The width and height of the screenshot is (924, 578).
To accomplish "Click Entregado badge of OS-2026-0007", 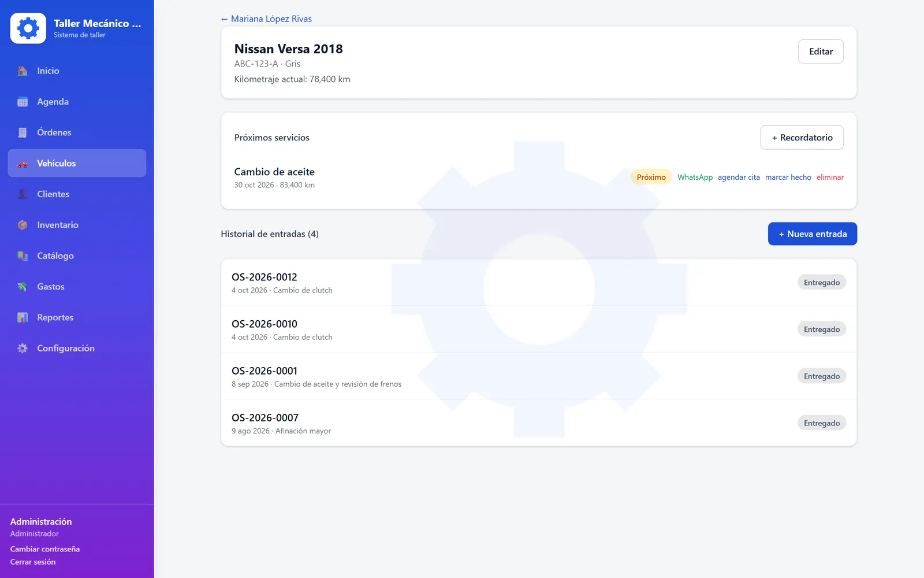I will (821, 423).
